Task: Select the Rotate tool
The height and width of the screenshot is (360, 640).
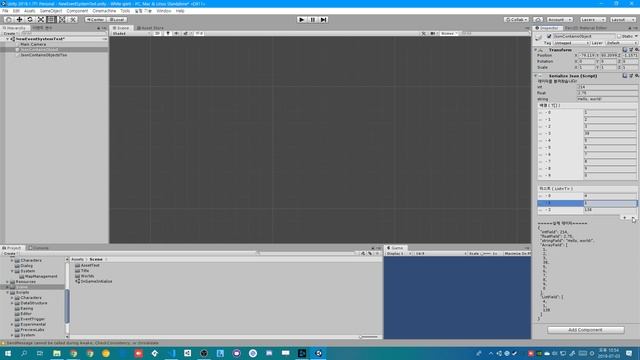Action: pyautogui.click(x=30, y=20)
